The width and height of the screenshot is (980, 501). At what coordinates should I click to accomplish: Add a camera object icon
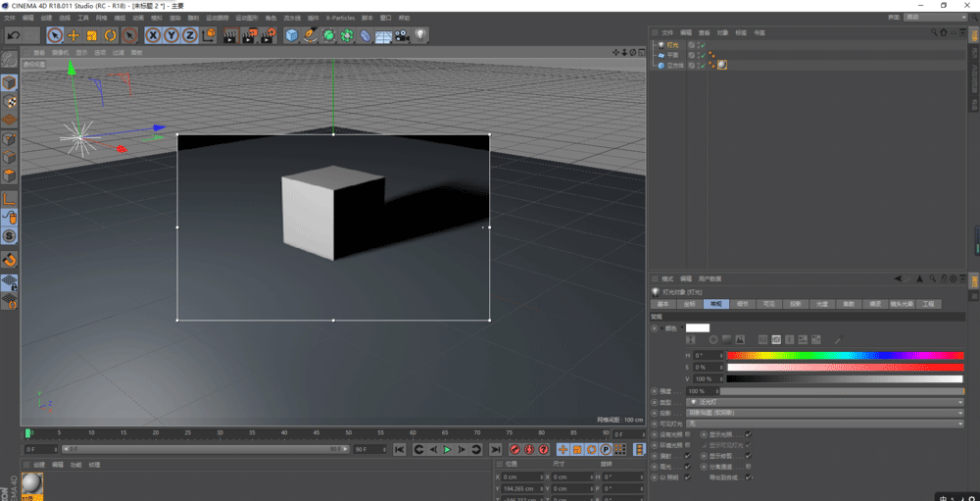401,35
